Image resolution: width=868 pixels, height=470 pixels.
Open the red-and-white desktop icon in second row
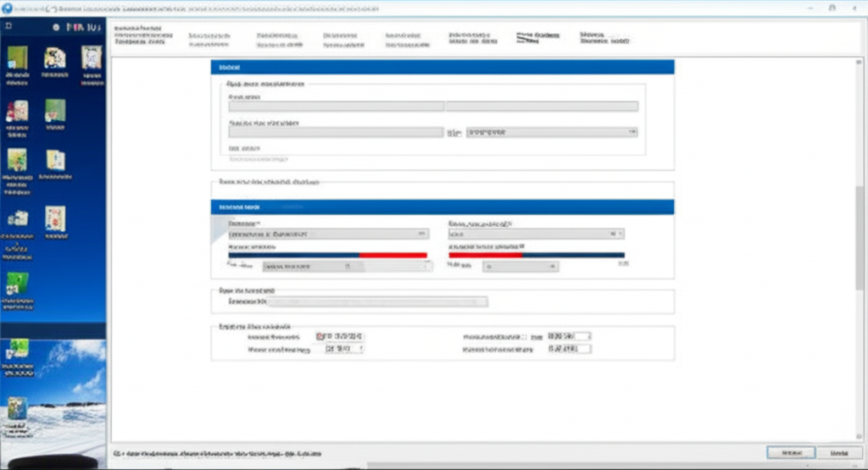pyautogui.click(x=17, y=111)
